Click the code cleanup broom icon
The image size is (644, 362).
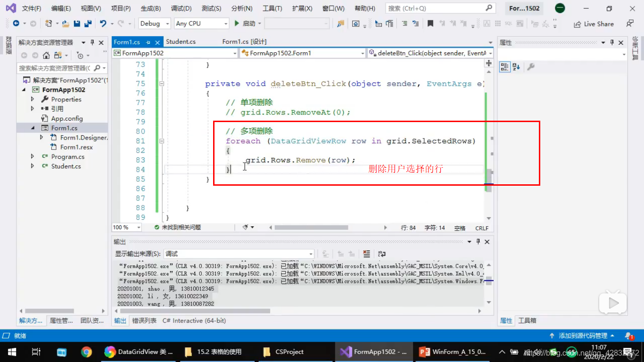[246, 227]
